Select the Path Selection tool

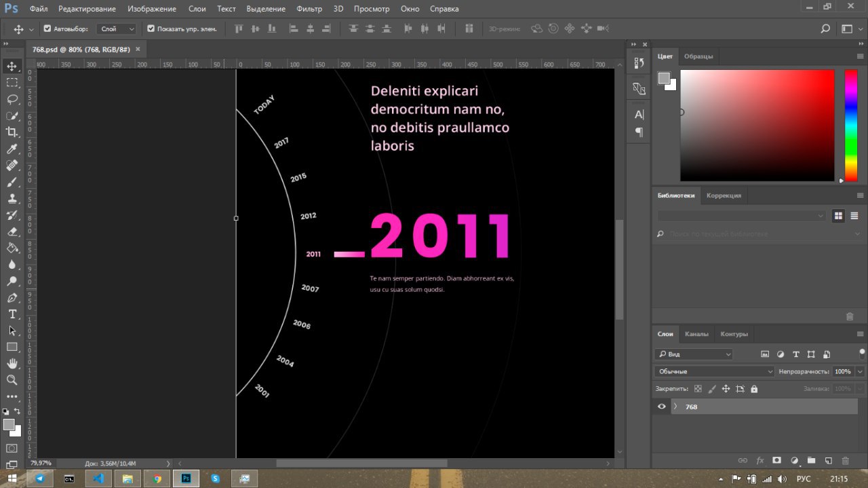[12, 331]
